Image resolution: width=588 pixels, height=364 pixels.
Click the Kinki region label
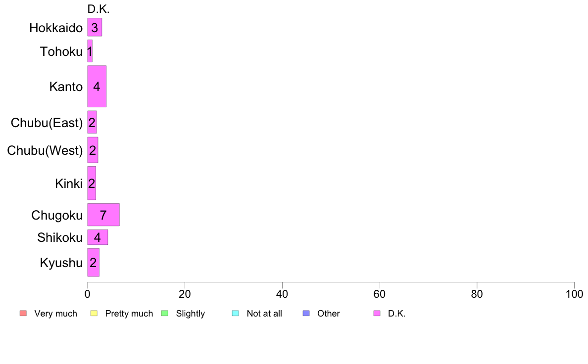point(69,183)
